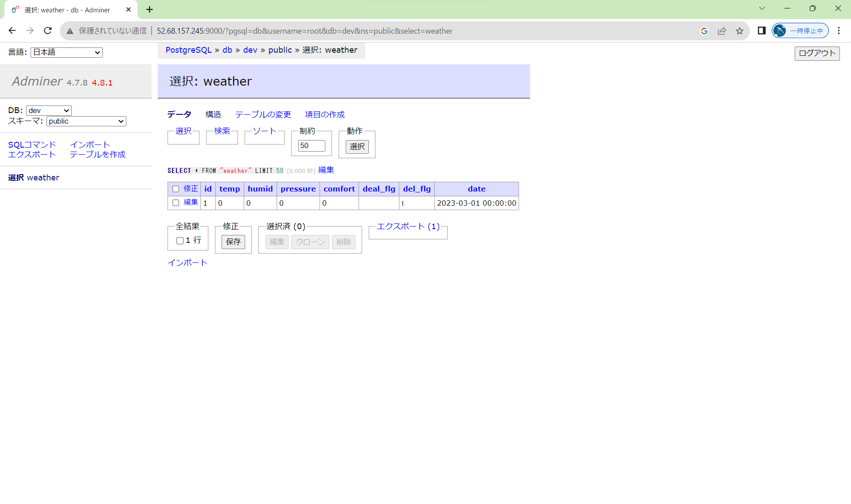Click the share page icon
Viewport: 851px width, 504px height.
click(x=722, y=31)
